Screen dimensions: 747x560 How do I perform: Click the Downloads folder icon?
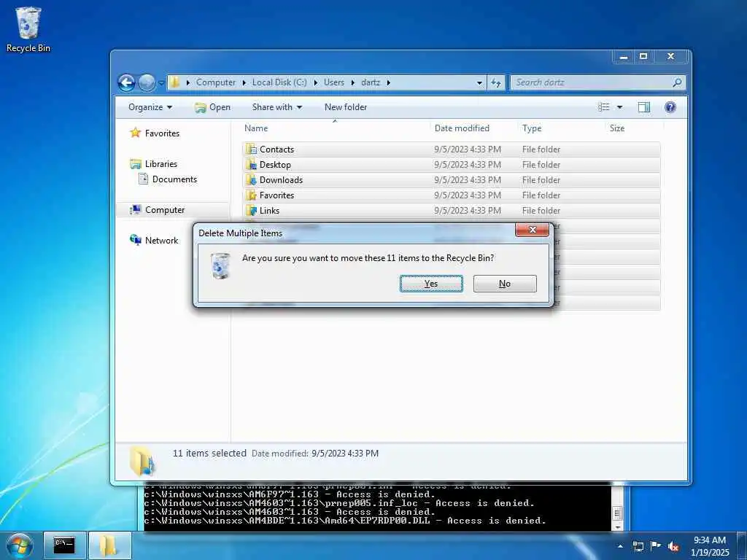pyautogui.click(x=251, y=179)
